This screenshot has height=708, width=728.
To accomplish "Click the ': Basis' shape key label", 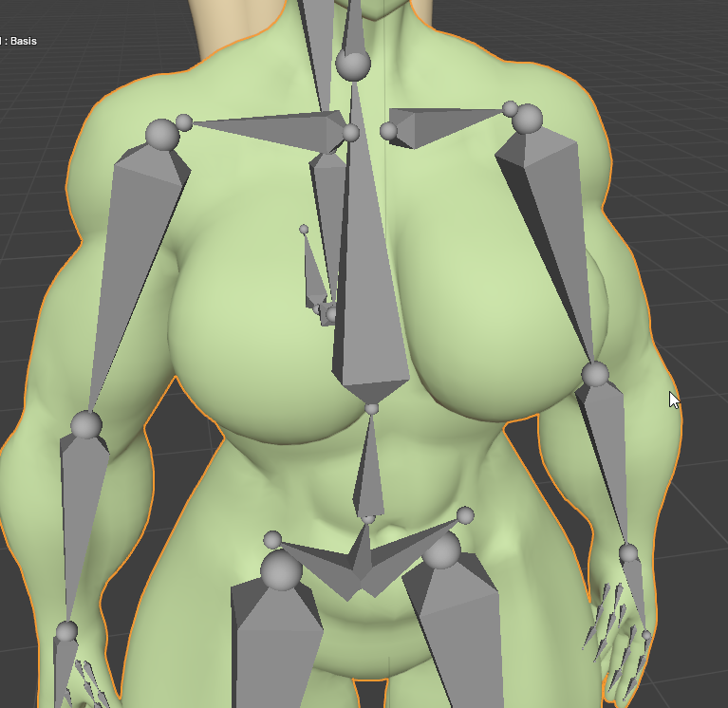I will [x=19, y=41].
